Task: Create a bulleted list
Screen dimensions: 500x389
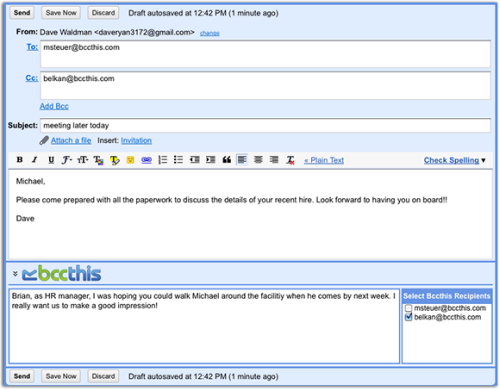Action: (178, 160)
